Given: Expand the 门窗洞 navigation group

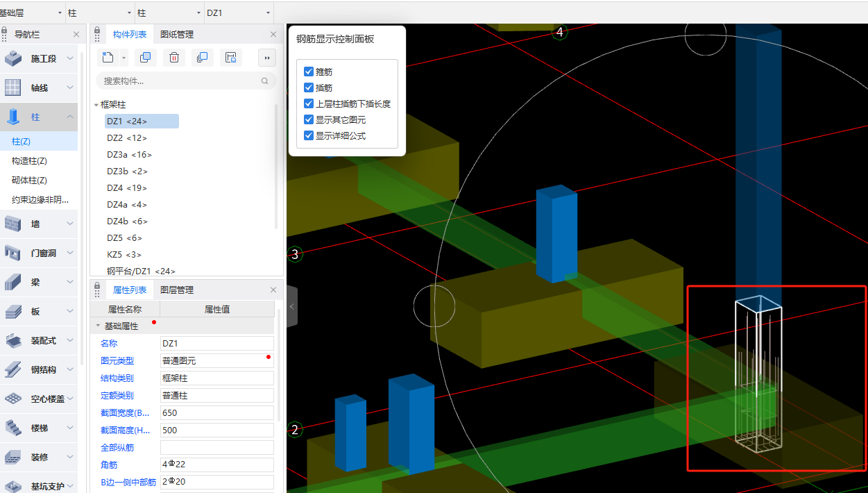Looking at the screenshot, I should tap(70, 253).
